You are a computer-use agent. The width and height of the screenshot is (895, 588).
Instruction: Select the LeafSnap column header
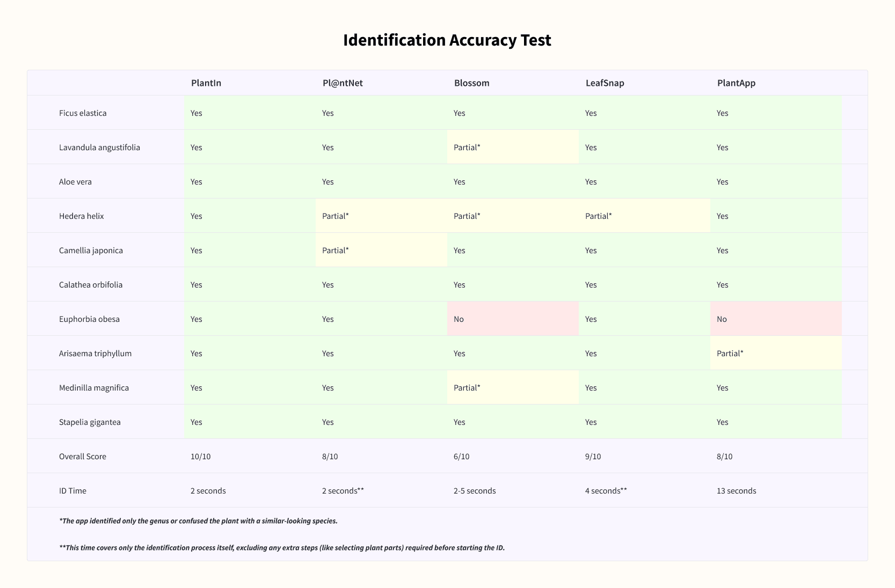[605, 83]
